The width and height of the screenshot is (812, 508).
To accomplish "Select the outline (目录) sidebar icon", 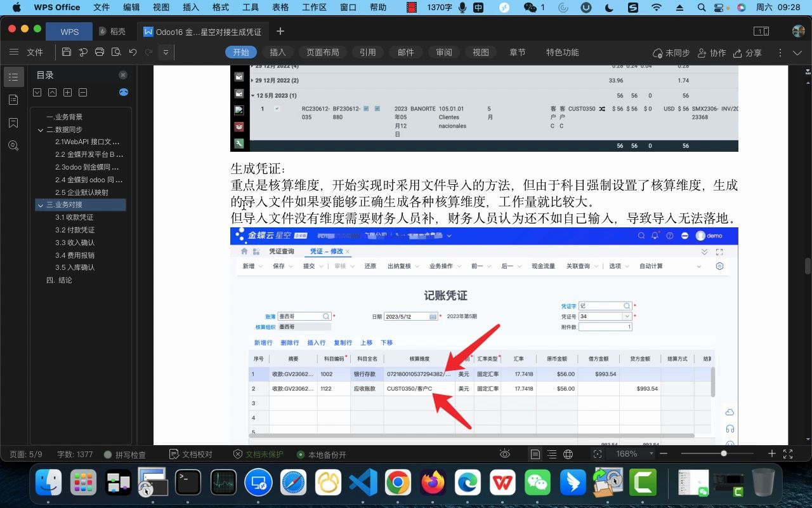I will [13, 77].
